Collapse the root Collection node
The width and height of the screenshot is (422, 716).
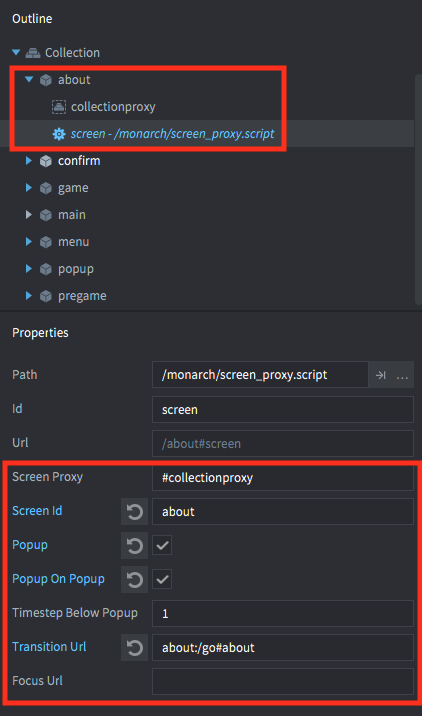(x=16, y=53)
